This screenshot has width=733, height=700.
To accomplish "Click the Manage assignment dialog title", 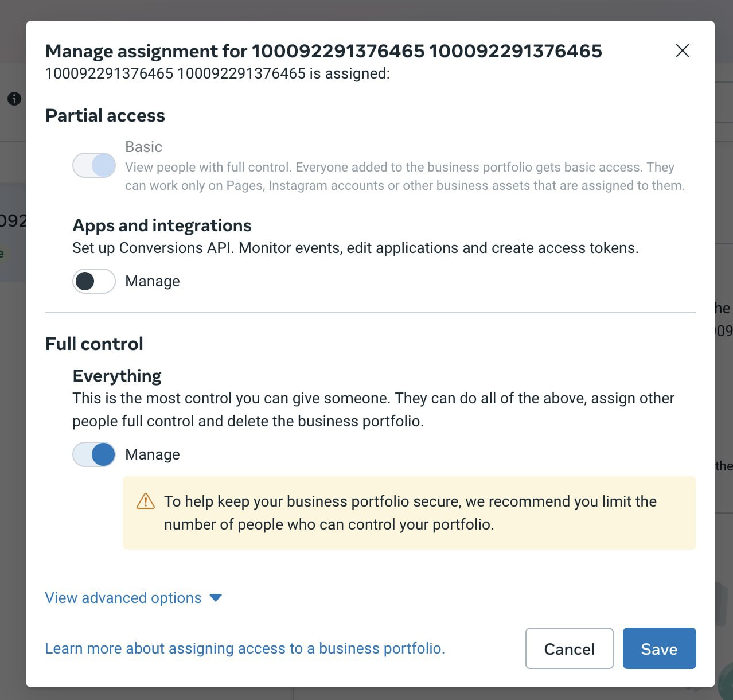I will (x=323, y=51).
